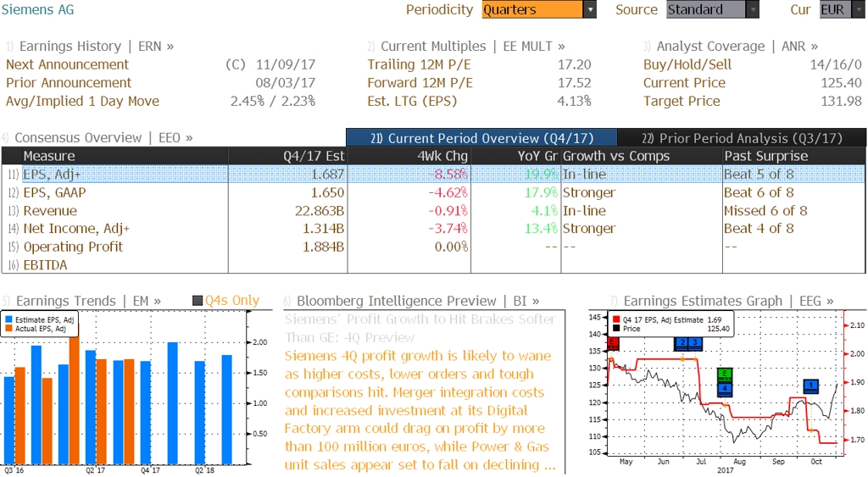
Task: Click the red Q4 17 EPS Estimate swatch
Action: pos(617,320)
